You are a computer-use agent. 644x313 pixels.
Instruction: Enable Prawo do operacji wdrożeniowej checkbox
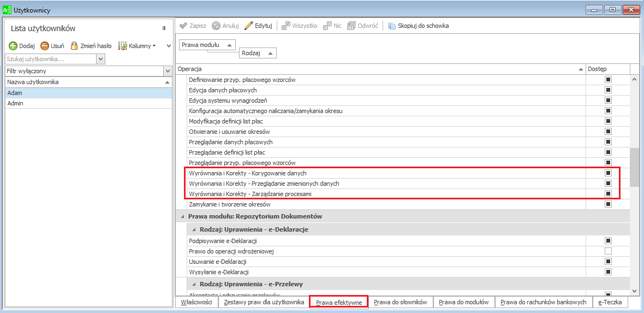609,251
